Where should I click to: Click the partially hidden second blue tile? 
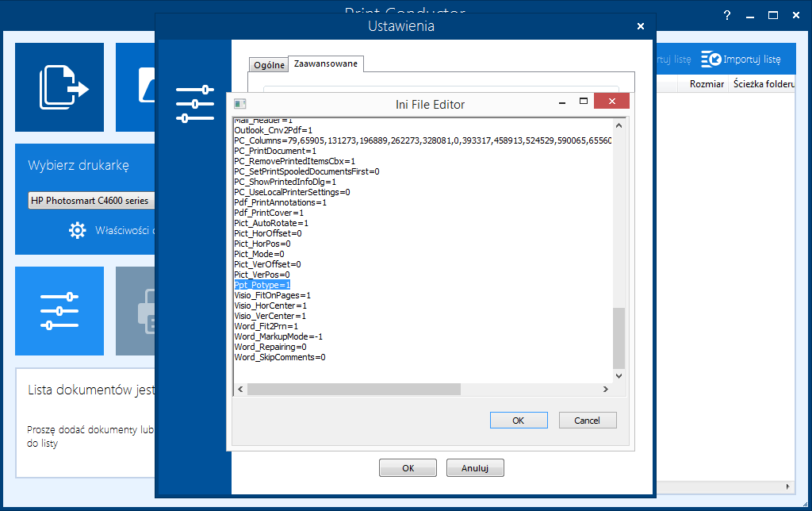135,87
